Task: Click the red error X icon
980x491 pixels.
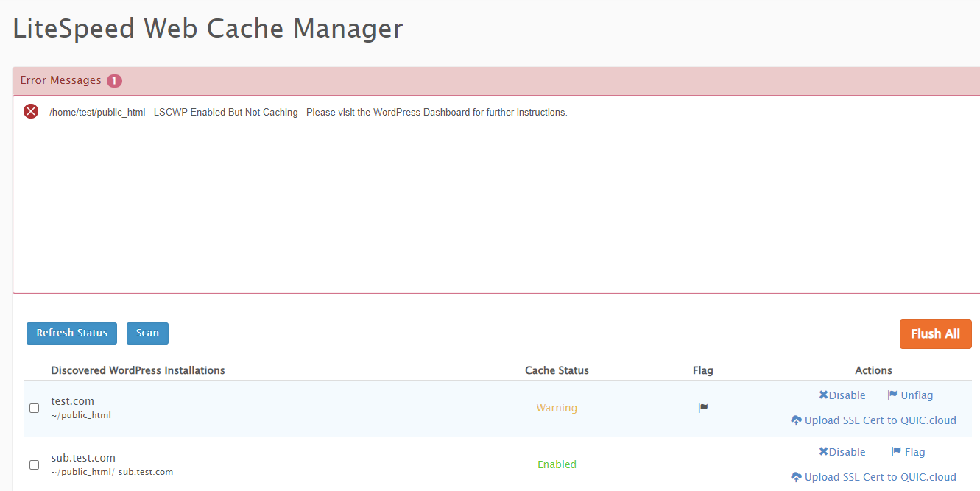Action: [31, 111]
